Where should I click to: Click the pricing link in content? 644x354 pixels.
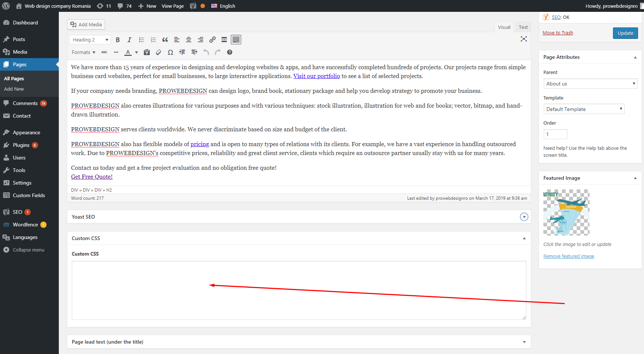(x=200, y=144)
